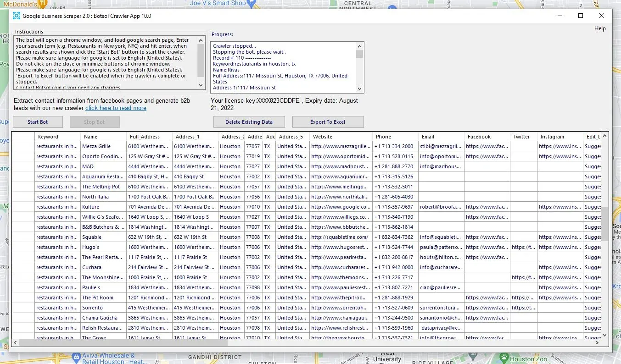Image resolution: width=621 pixels, height=364 pixels.
Task: Click Instructions box scroll down arrow
Action: tap(201, 85)
